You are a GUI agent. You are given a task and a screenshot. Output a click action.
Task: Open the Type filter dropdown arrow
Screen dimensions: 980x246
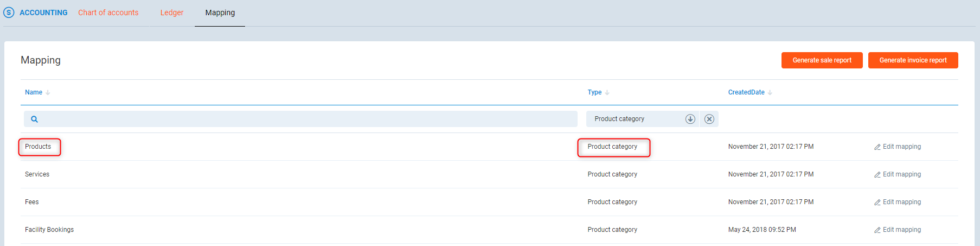[690, 119]
